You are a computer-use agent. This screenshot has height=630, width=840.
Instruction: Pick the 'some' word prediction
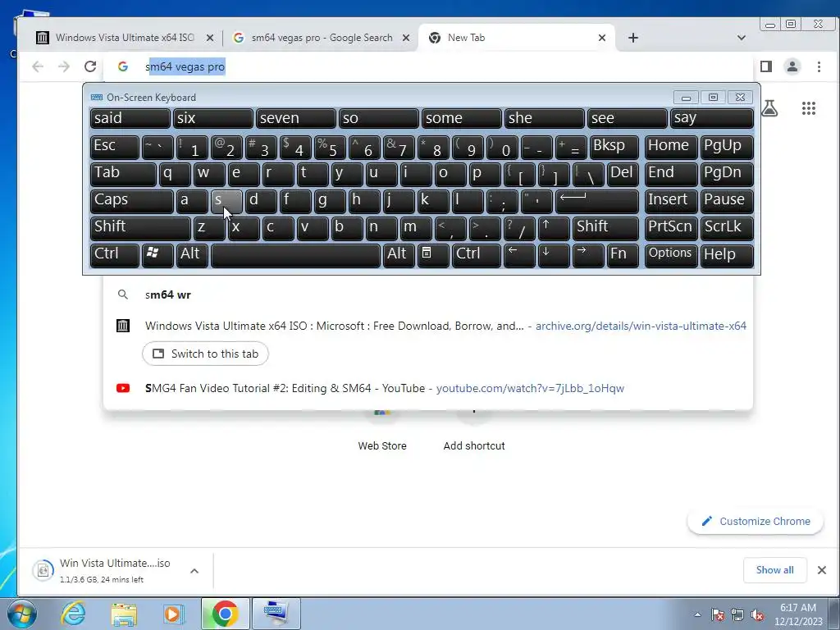(x=461, y=119)
